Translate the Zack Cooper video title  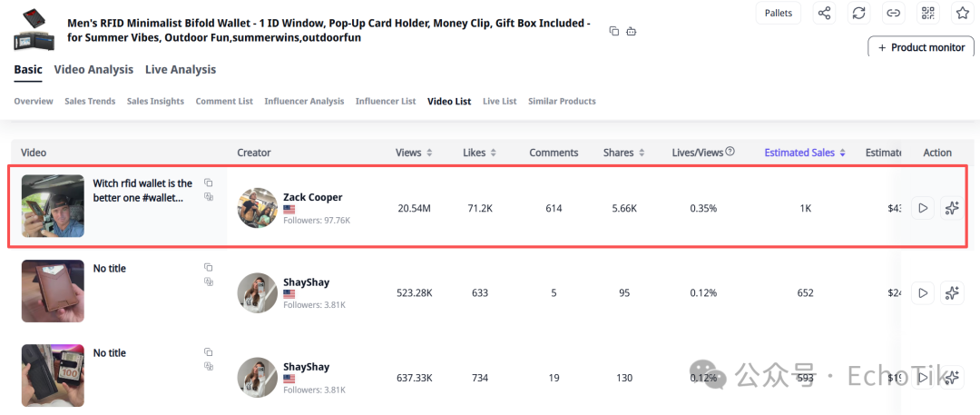click(209, 196)
